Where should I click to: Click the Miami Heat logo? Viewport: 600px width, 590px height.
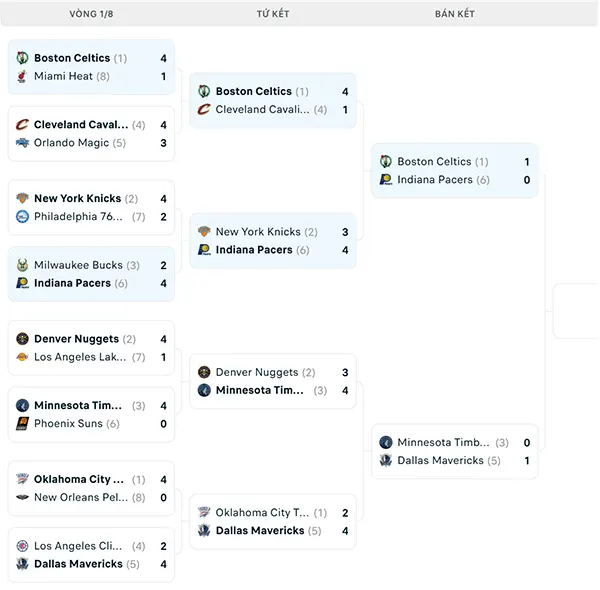coord(22,76)
